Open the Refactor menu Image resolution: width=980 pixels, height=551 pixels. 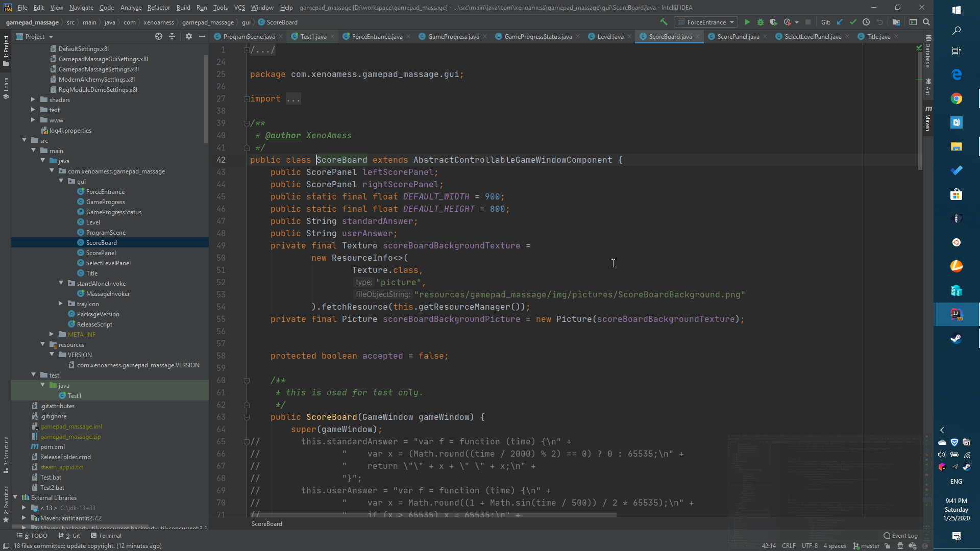tap(158, 8)
